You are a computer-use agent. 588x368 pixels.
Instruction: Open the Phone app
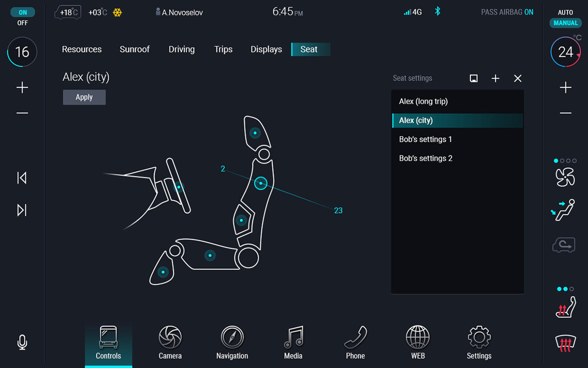(355, 343)
